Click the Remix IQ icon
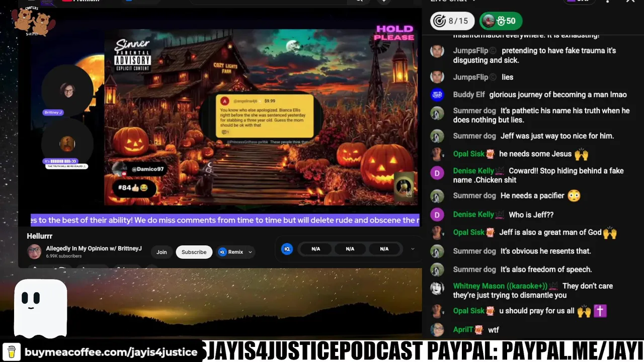Image resolution: width=644 pixels, height=362 pixels. click(x=222, y=252)
